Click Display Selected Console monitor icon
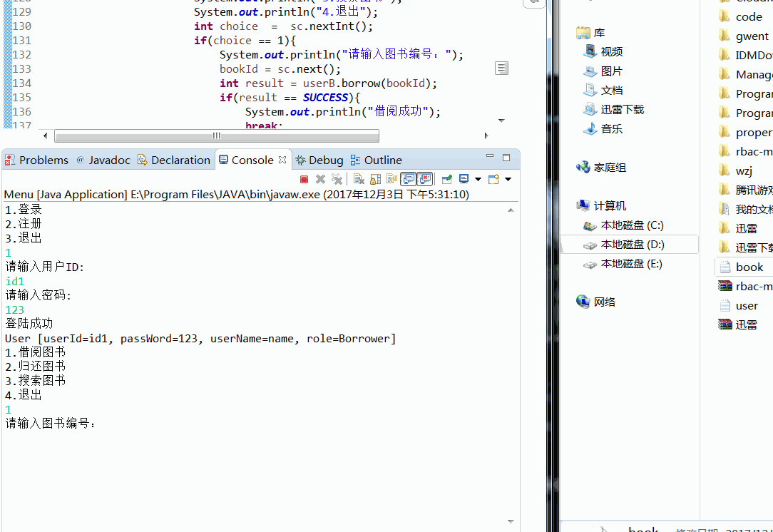773x532 pixels. tap(464, 180)
